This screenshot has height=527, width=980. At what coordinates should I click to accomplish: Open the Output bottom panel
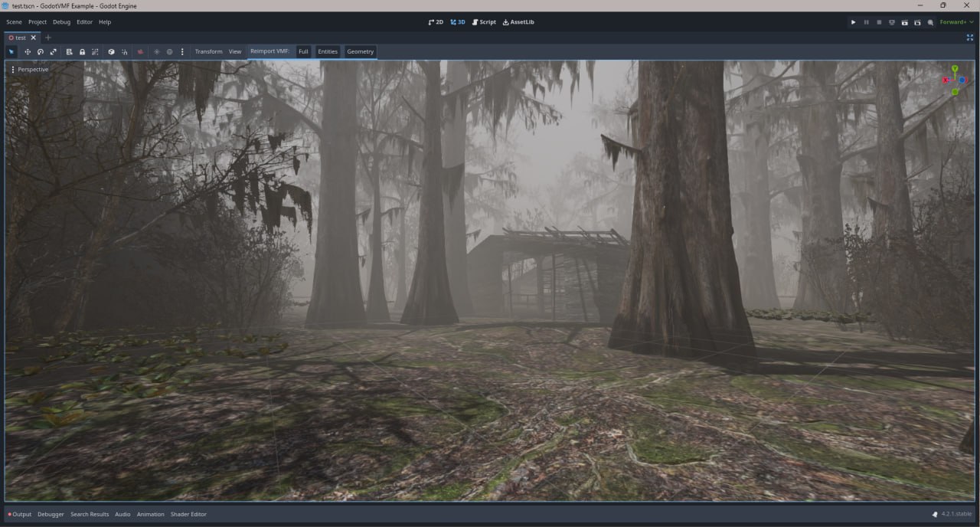pyautogui.click(x=20, y=514)
